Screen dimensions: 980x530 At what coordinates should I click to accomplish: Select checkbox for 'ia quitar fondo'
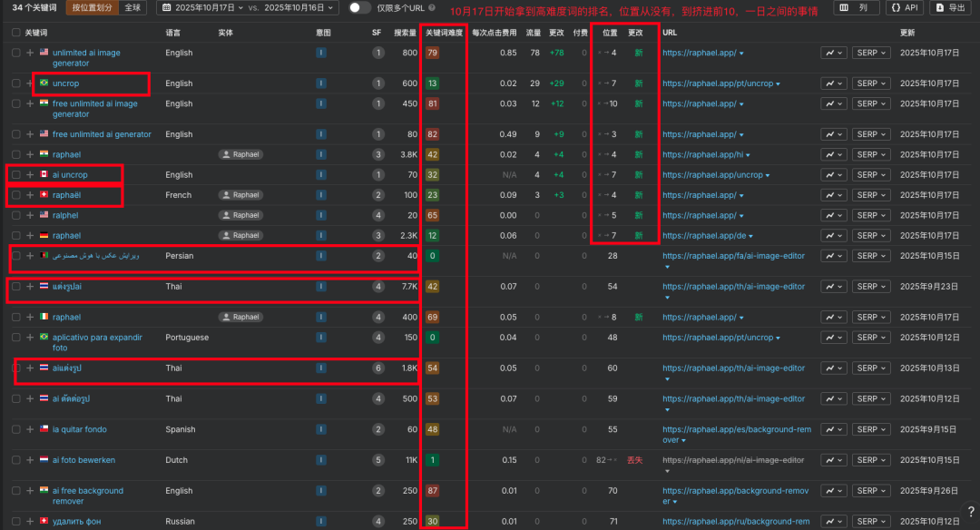pos(15,429)
